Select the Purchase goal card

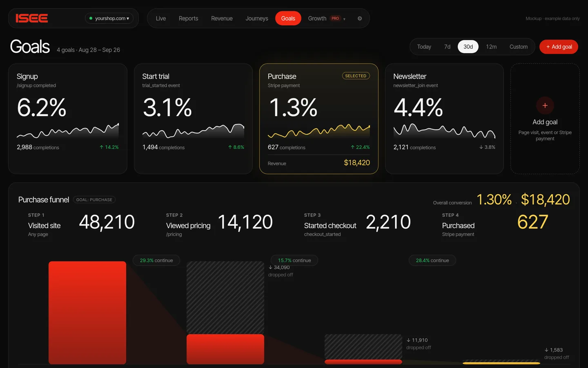pyautogui.click(x=319, y=119)
